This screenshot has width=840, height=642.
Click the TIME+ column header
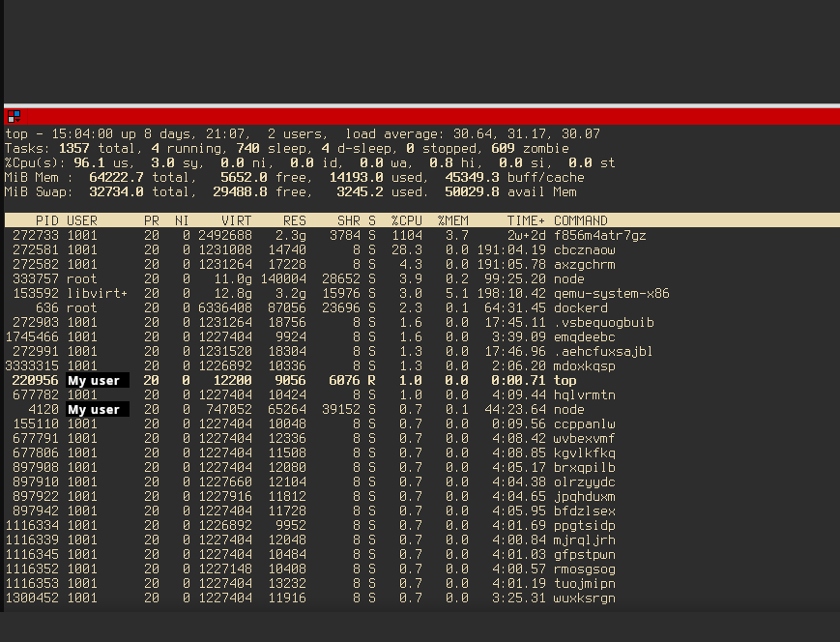pos(526,220)
